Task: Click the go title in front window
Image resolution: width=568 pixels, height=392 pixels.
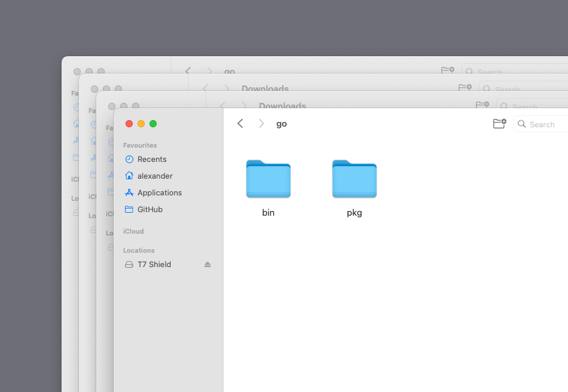Action: tap(282, 124)
